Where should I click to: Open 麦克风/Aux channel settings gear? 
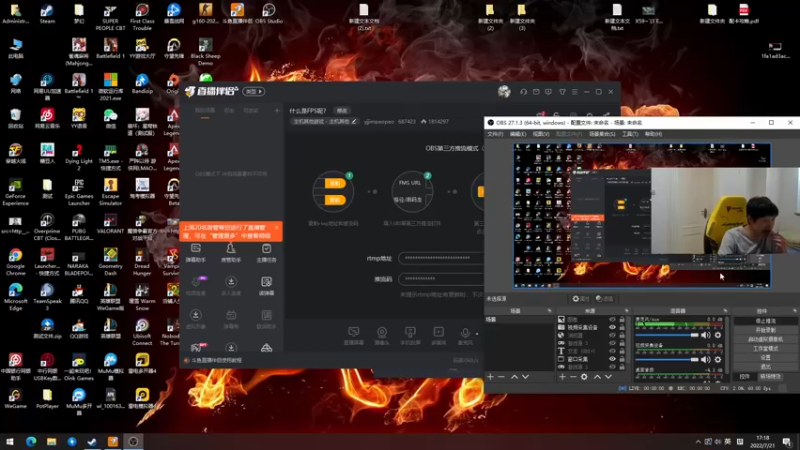click(x=718, y=335)
